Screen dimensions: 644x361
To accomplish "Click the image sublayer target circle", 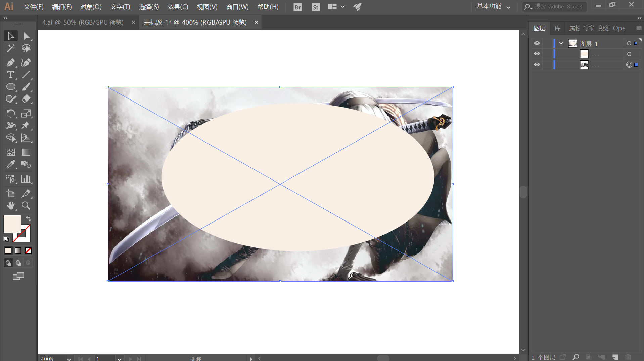I will coord(629,64).
